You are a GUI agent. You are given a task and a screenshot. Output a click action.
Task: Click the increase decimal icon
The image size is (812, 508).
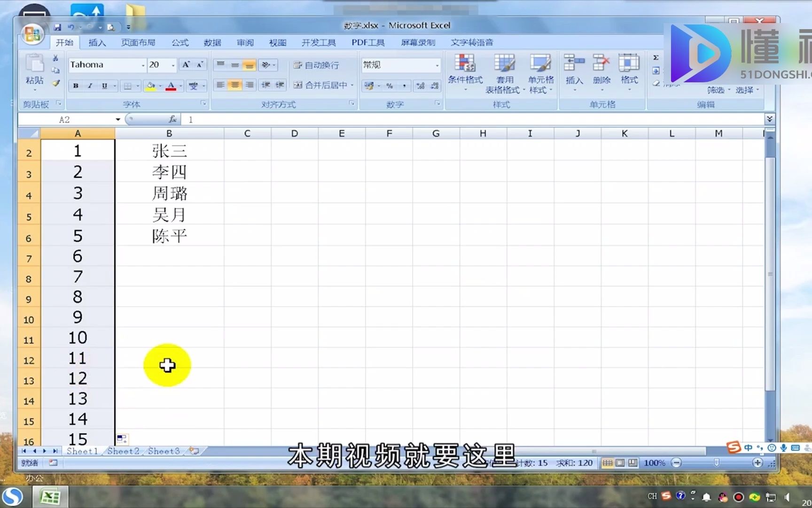[420, 86]
